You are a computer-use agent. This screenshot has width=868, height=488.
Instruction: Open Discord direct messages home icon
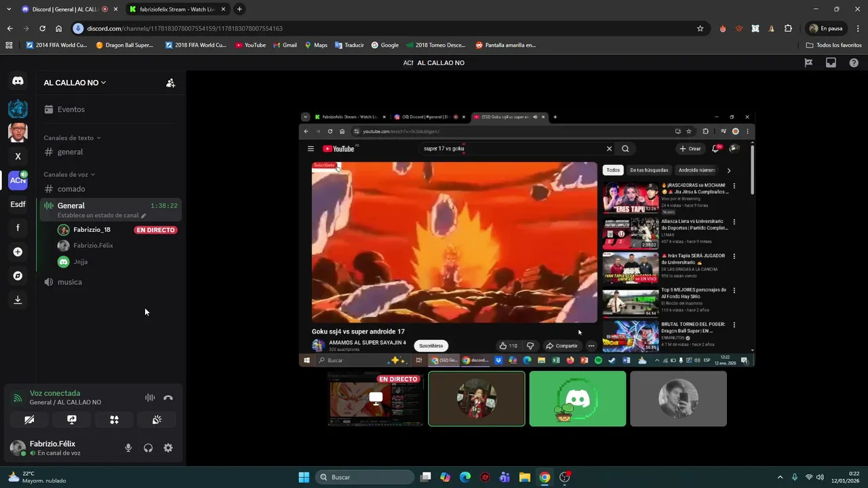pos(18,81)
